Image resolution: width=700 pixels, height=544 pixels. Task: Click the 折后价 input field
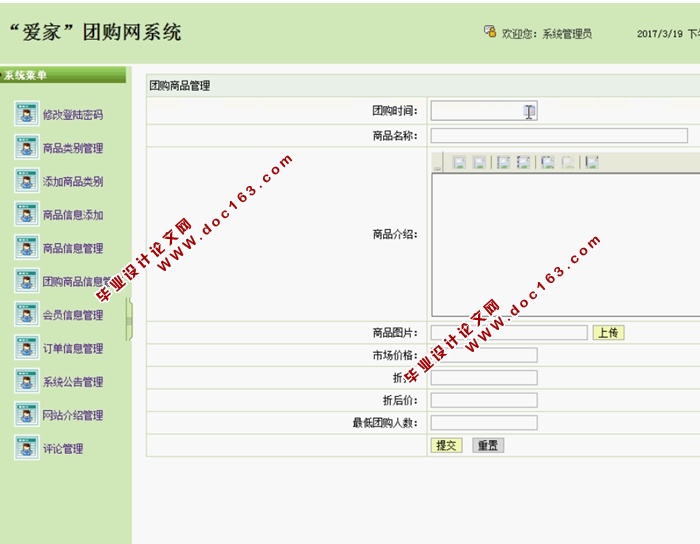click(484, 400)
